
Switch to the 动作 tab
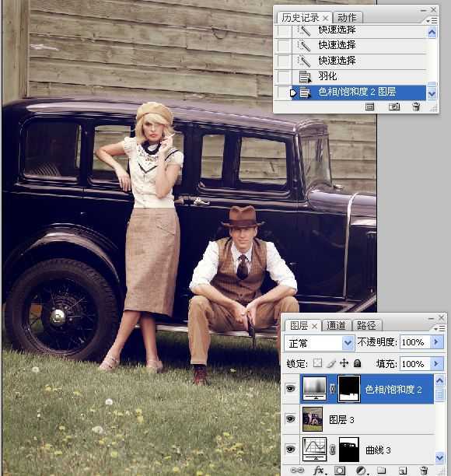point(347,18)
